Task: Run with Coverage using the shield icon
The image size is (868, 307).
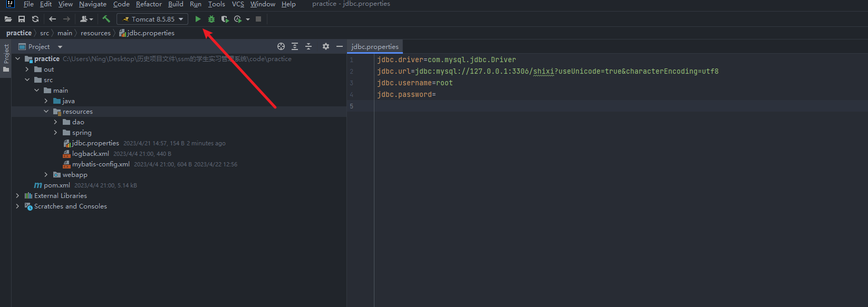Action: click(x=225, y=19)
